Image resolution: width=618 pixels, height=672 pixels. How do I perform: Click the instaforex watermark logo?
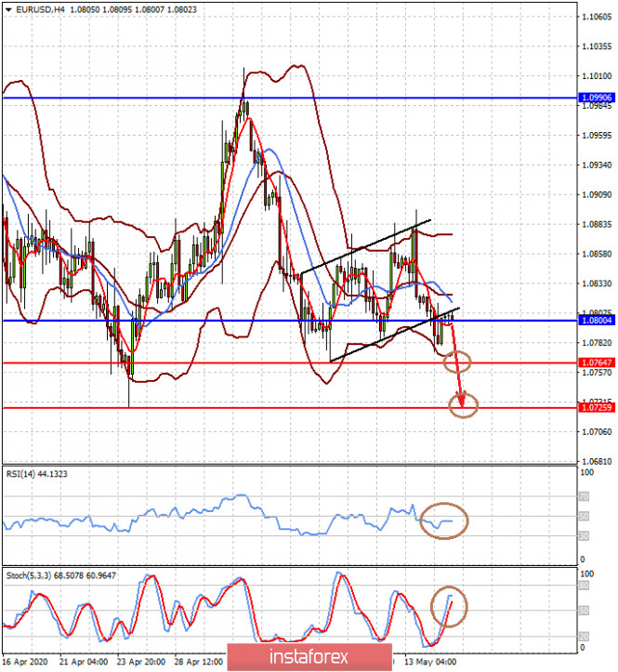pyautogui.click(x=309, y=657)
